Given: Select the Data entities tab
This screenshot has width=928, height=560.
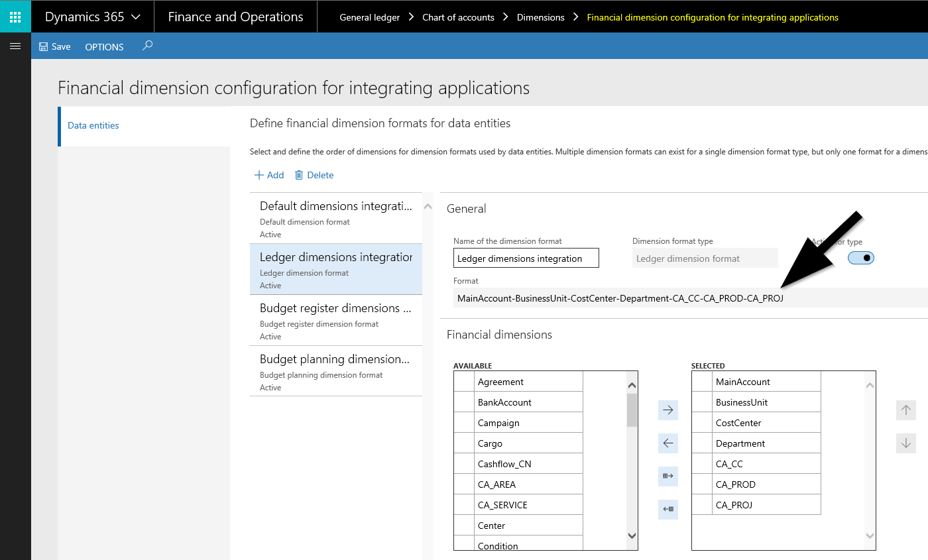Looking at the screenshot, I should click(x=93, y=125).
